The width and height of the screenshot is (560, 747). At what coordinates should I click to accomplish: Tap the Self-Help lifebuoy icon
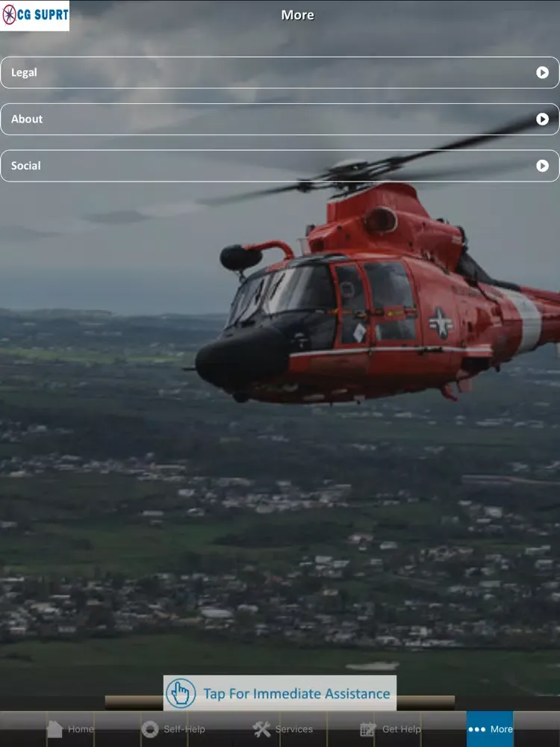(x=150, y=729)
